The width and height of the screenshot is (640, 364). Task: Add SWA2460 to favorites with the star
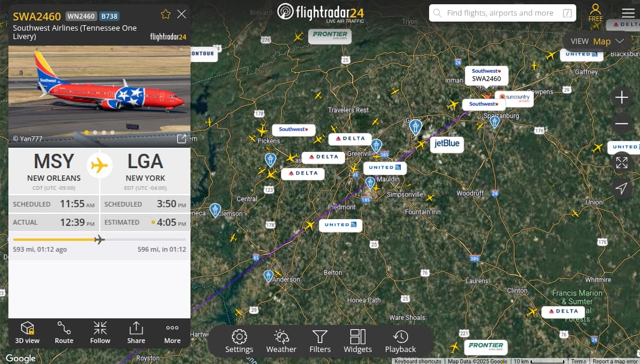click(166, 14)
